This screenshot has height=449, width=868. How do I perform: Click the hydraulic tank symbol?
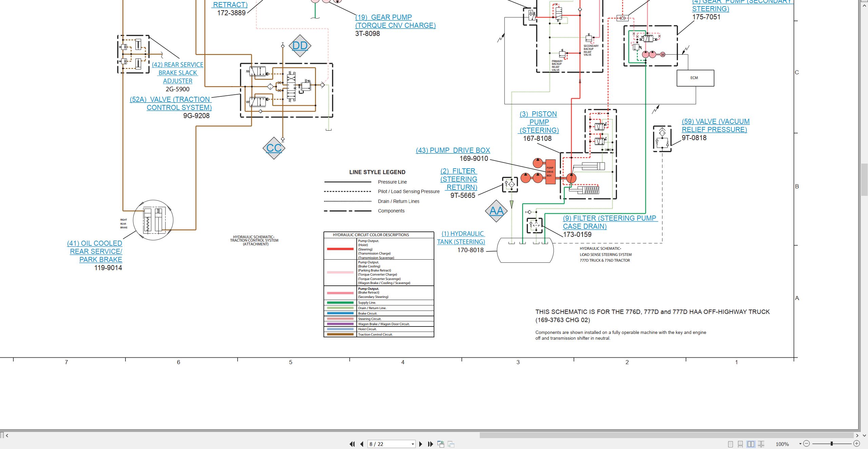(x=525, y=250)
